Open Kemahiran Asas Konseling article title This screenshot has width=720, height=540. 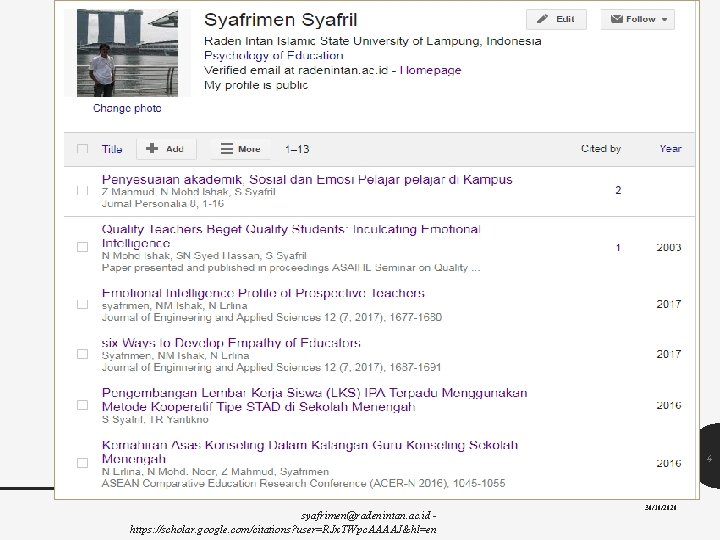point(310,452)
